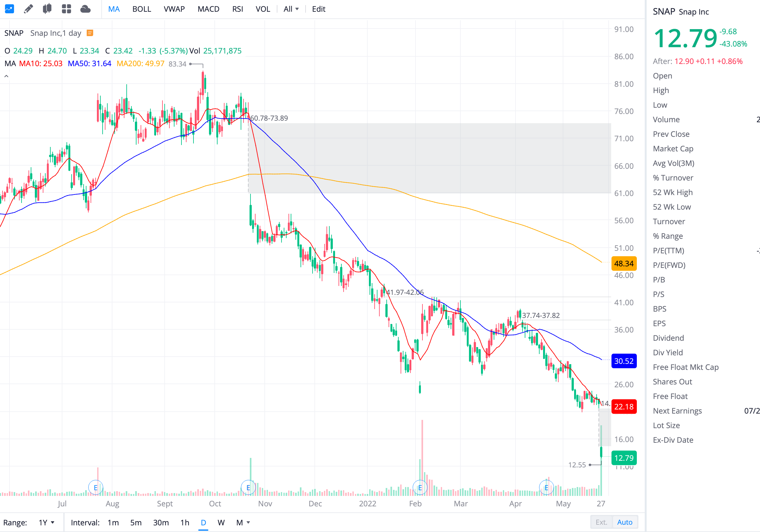Click the October earnings 'E' marker
Screen dimensions: 760x532
coord(248,487)
